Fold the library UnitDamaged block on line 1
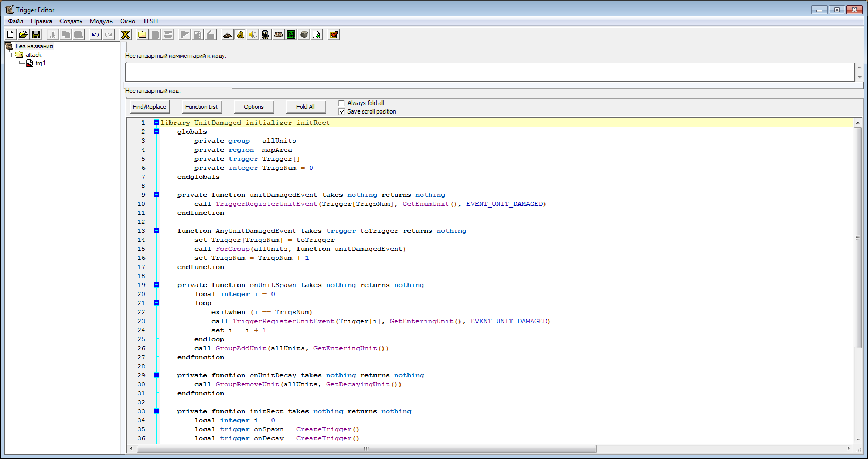The width and height of the screenshot is (868, 459). coord(156,123)
